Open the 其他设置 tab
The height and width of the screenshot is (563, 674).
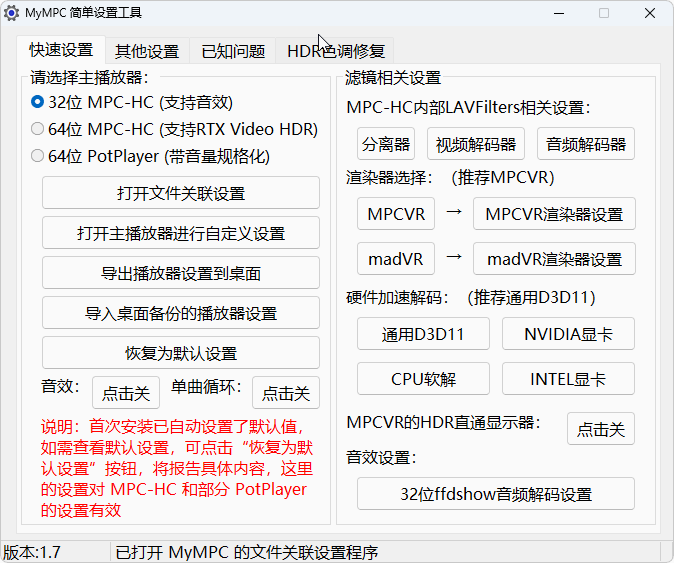[147, 52]
